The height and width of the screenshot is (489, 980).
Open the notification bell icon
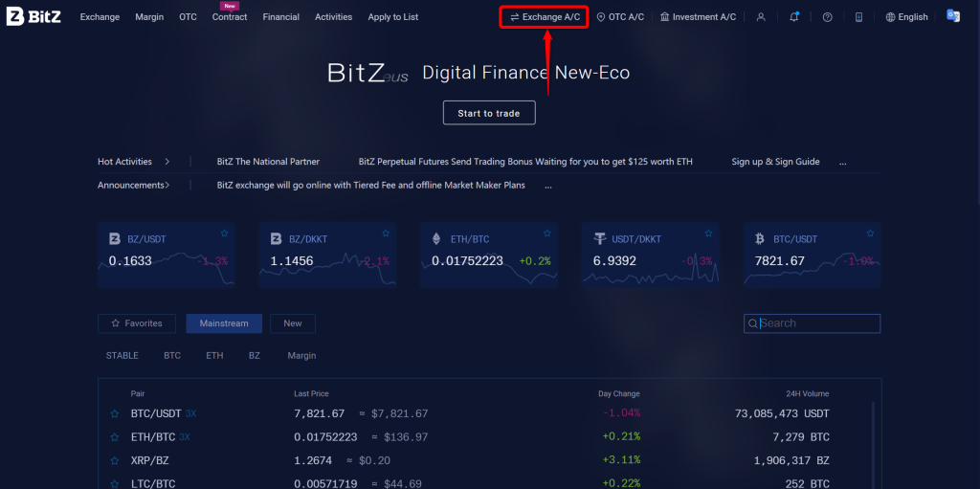coord(793,17)
